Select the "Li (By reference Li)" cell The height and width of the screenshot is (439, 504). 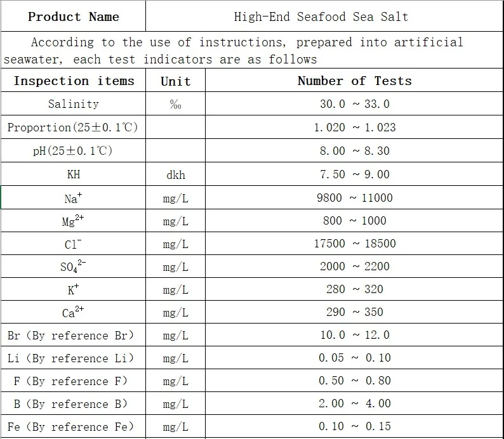[x=74, y=358]
